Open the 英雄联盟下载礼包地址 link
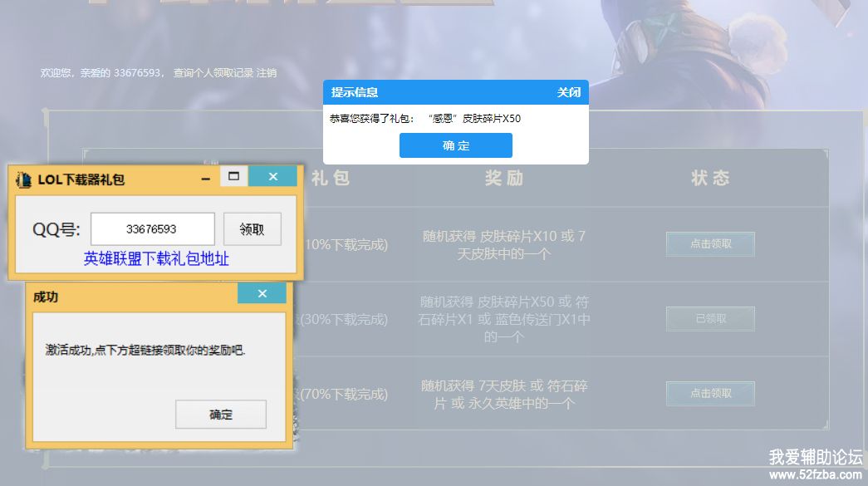The height and width of the screenshot is (486, 868). pos(156,258)
